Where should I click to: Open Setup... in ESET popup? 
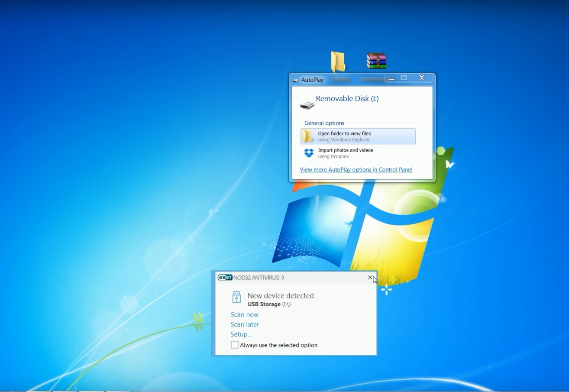pos(241,334)
